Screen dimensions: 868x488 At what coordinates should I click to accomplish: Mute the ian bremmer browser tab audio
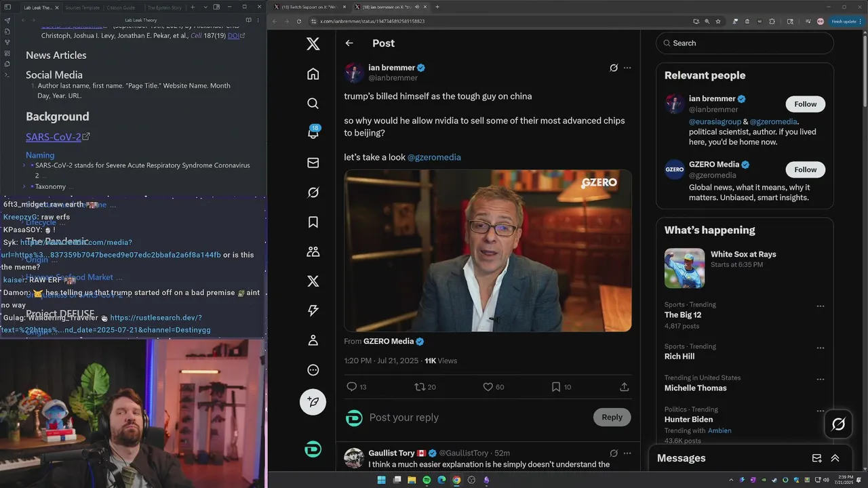(x=416, y=7)
